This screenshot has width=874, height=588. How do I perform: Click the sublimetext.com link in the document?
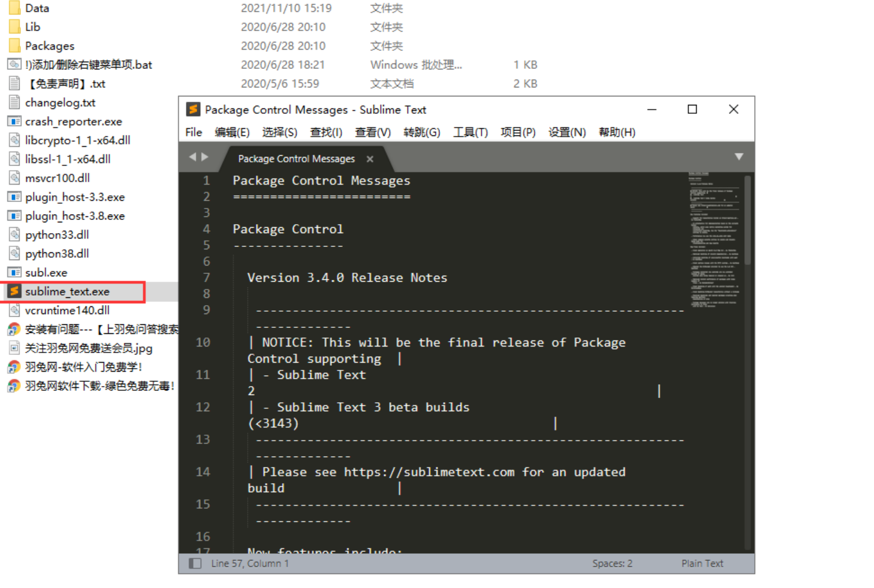[x=429, y=472]
